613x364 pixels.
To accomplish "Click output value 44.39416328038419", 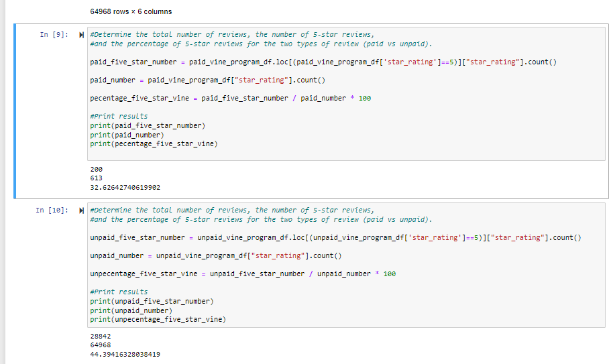I will [125, 355].
